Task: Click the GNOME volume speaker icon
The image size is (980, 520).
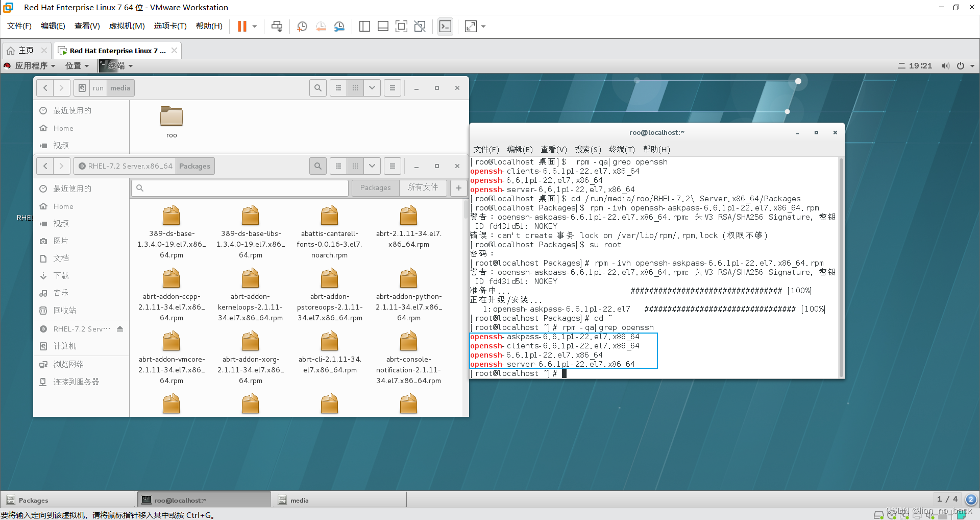Action: [x=946, y=65]
